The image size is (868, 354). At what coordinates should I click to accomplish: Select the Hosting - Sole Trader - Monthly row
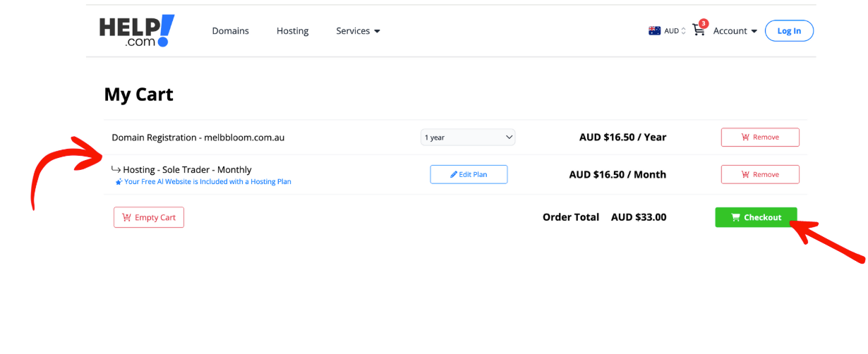pyautogui.click(x=187, y=170)
